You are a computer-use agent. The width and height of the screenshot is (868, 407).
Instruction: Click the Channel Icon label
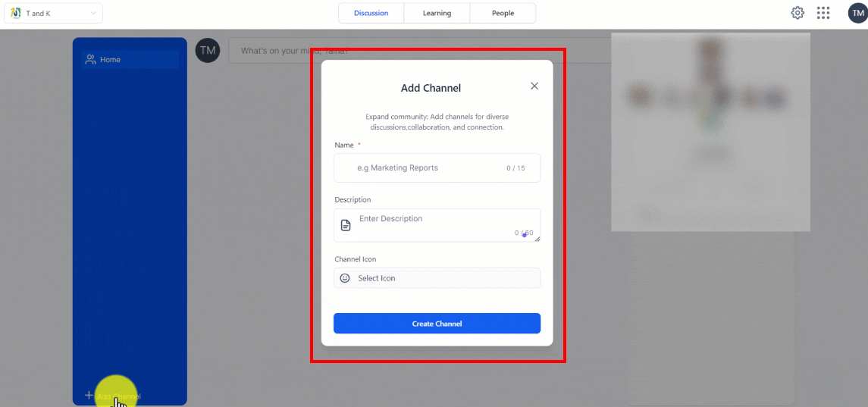(356, 258)
